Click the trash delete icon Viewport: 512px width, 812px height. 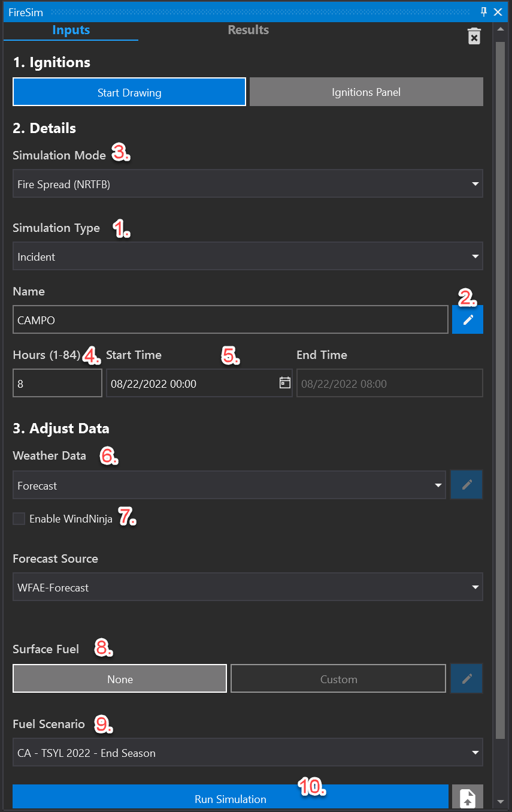[x=474, y=36]
